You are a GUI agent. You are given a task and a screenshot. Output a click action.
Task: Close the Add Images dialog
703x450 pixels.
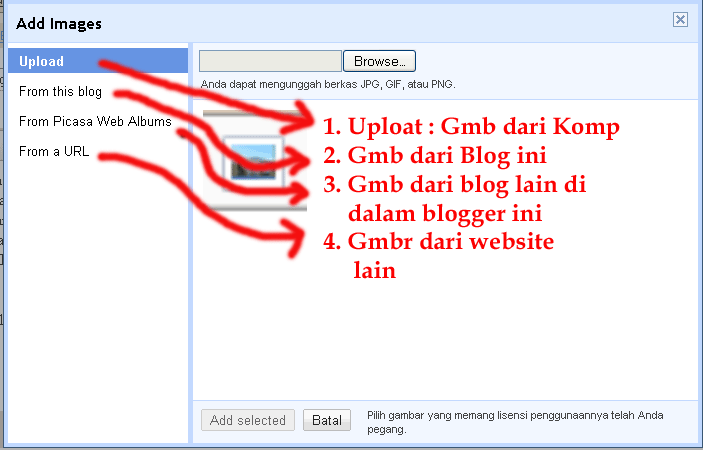click(680, 20)
